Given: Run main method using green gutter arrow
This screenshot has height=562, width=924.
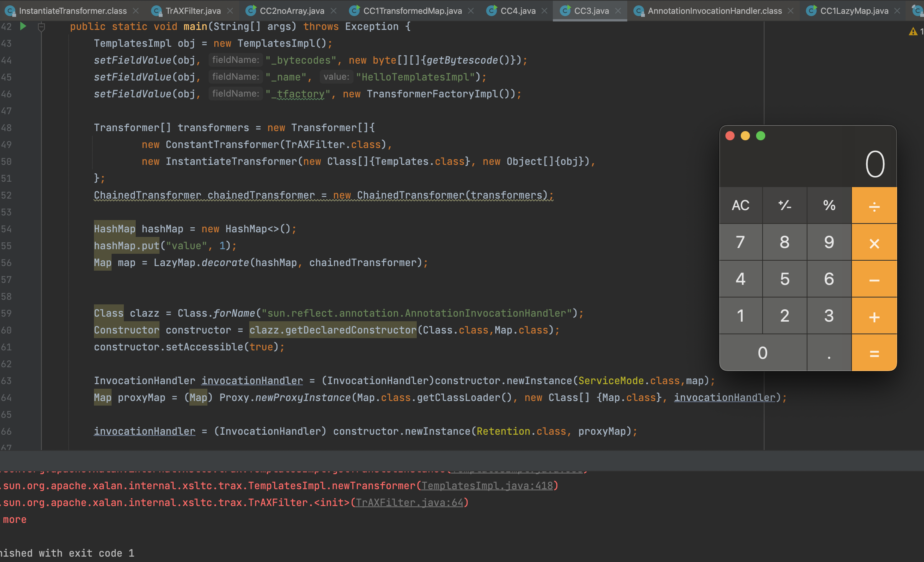Looking at the screenshot, I should [23, 26].
